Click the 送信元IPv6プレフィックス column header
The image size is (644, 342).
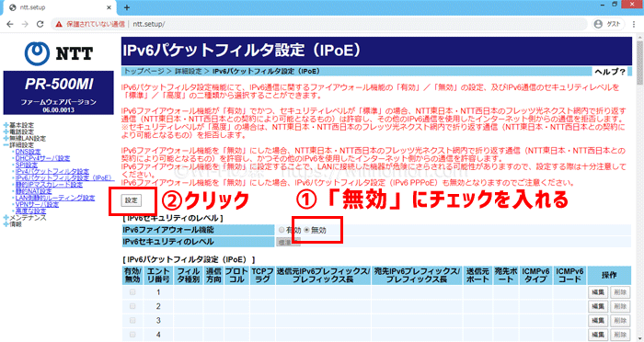tap(323, 276)
